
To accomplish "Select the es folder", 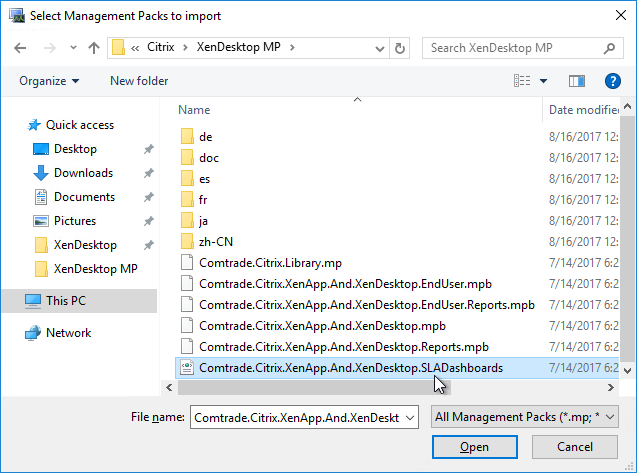I will [204, 179].
